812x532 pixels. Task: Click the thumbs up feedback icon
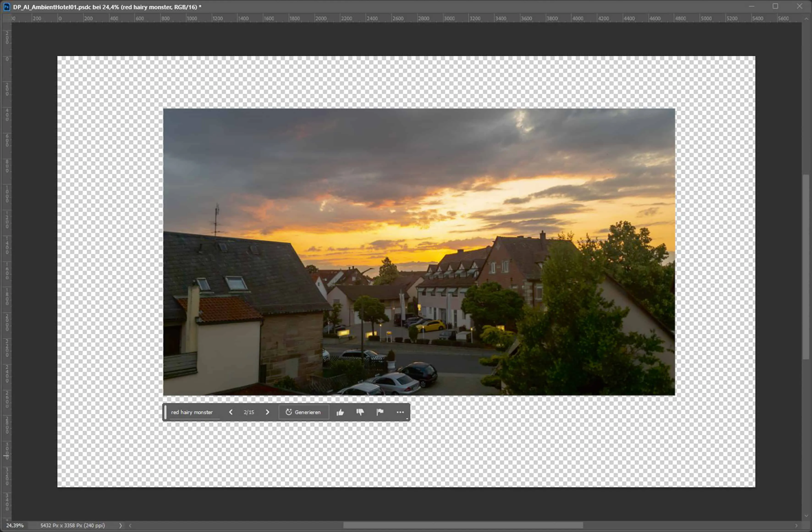pyautogui.click(x=340, y=412)
